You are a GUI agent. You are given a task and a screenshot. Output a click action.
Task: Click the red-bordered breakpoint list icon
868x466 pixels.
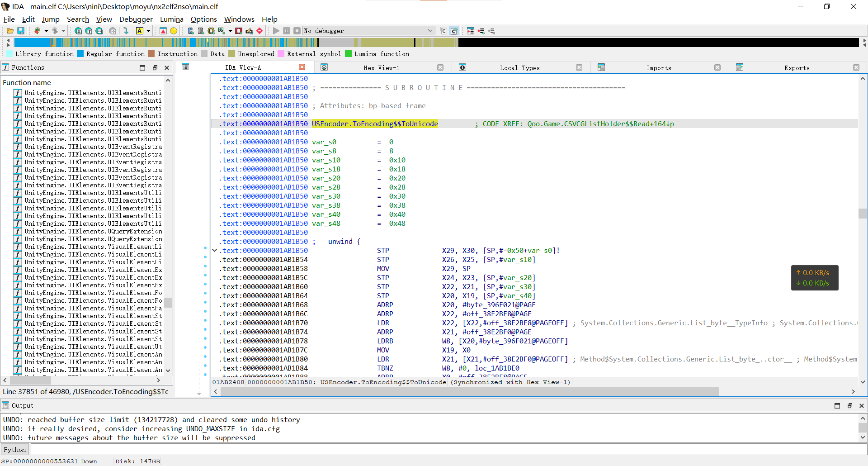tap(239, 31)
